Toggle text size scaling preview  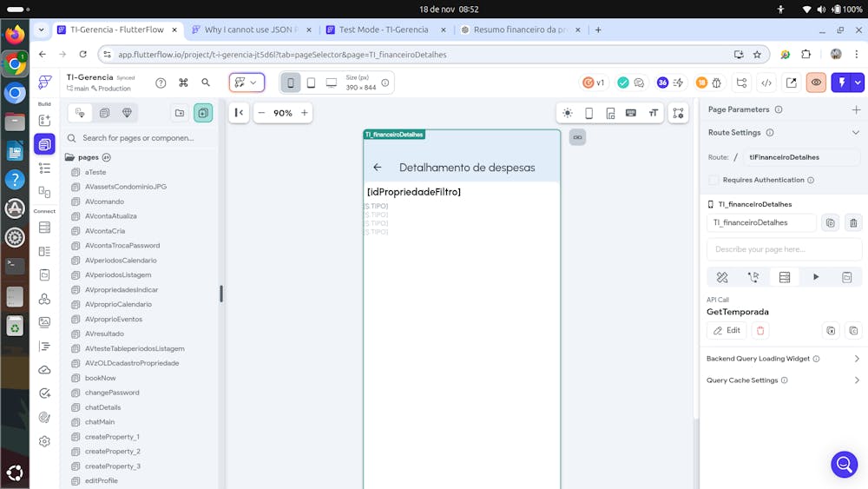click(654, 113)
